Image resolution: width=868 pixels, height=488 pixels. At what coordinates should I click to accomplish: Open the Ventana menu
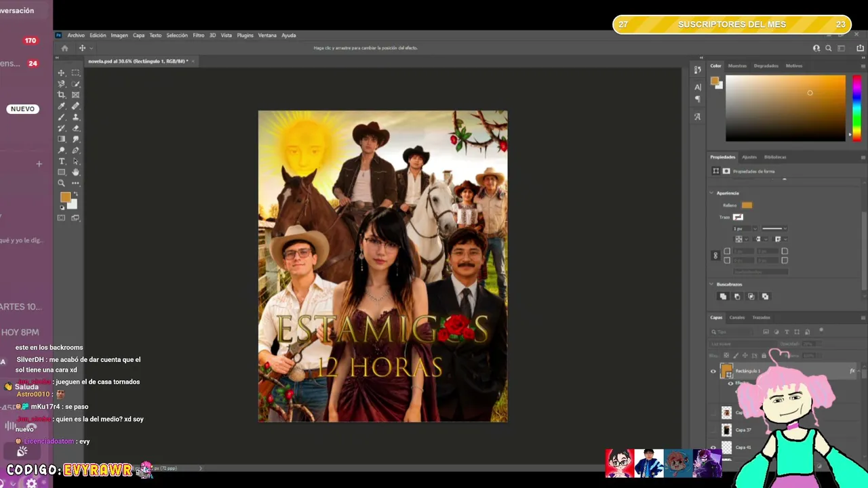[x=267, y=35]
